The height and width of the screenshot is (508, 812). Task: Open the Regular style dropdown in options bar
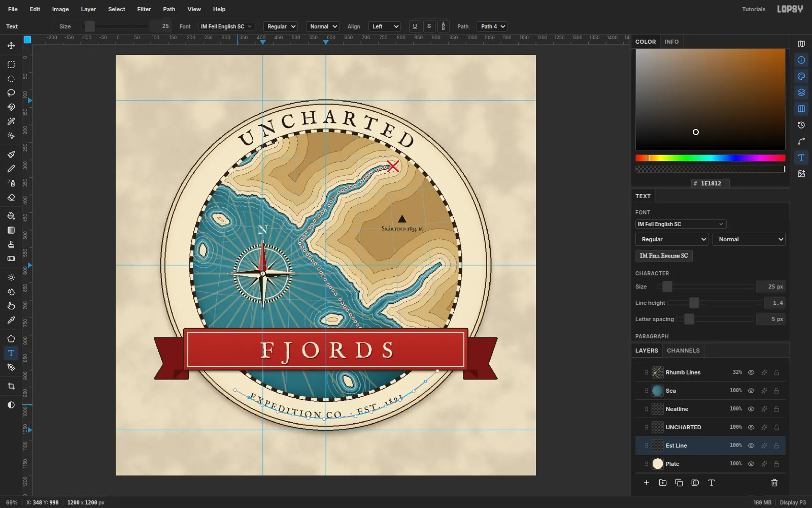coord(280,26)
